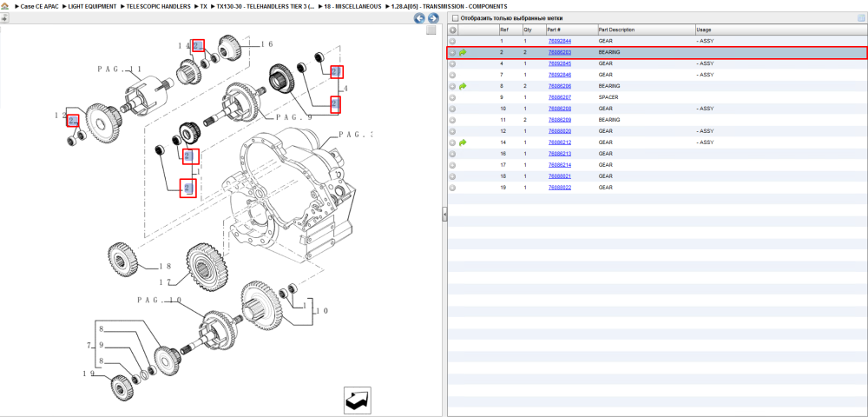The height and width of the screenshot is (417, 868).
Task: Click the plus circle icon for Ref 12 GEAR
Action: tap(452, 131)
